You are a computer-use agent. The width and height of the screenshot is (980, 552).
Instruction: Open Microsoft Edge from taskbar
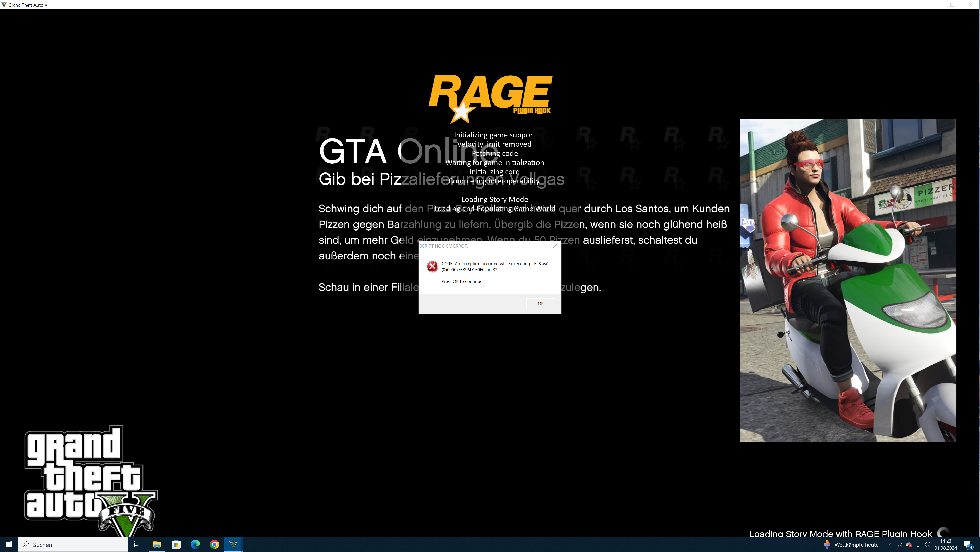(x=195, y=544)
